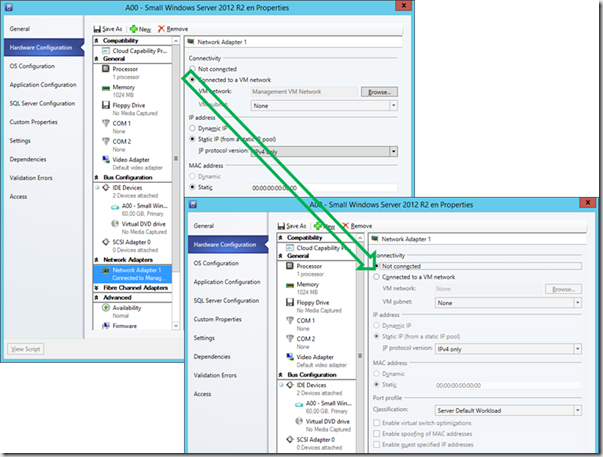The image size is (603, 457).
Task: Choose Connected to a VM network in front window
Action: [x=376, y=277]
